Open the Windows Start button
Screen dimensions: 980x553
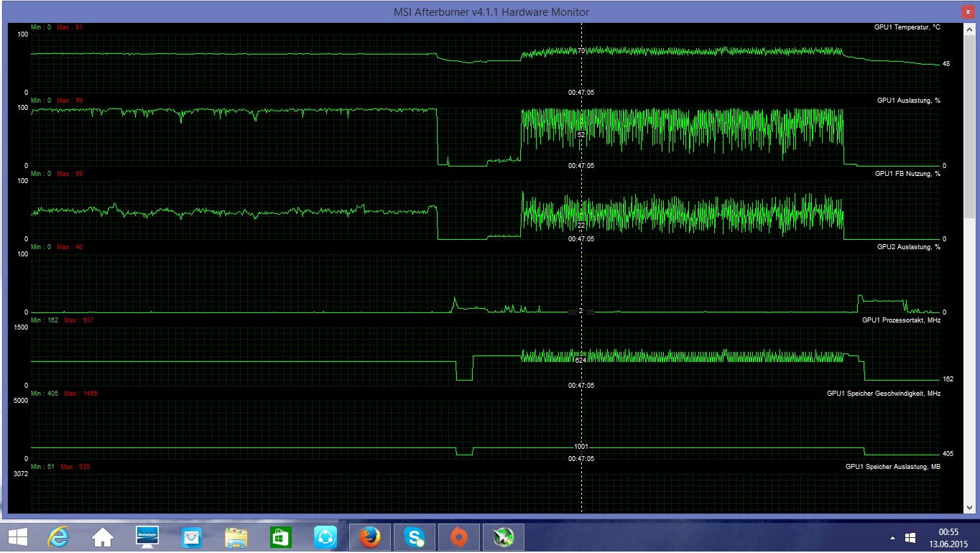click(x=18, y=536)
